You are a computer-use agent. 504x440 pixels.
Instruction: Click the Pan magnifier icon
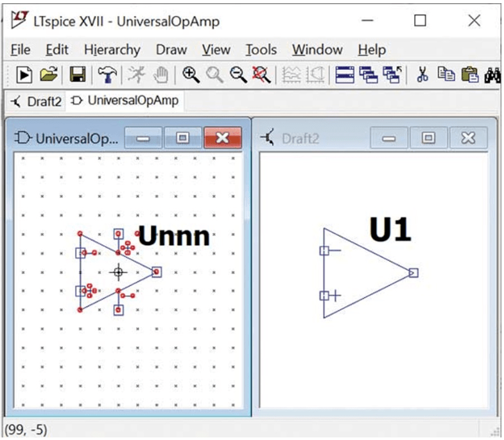(214, 75)
